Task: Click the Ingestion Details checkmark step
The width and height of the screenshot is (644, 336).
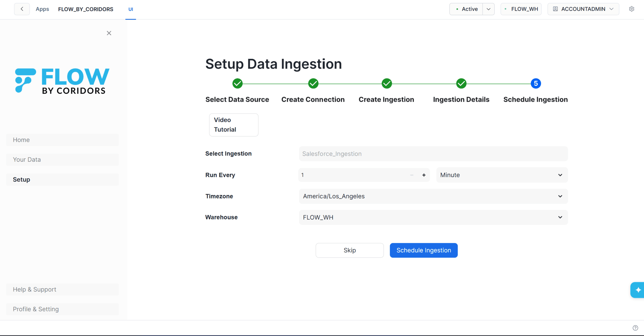Action: [461, 84]
